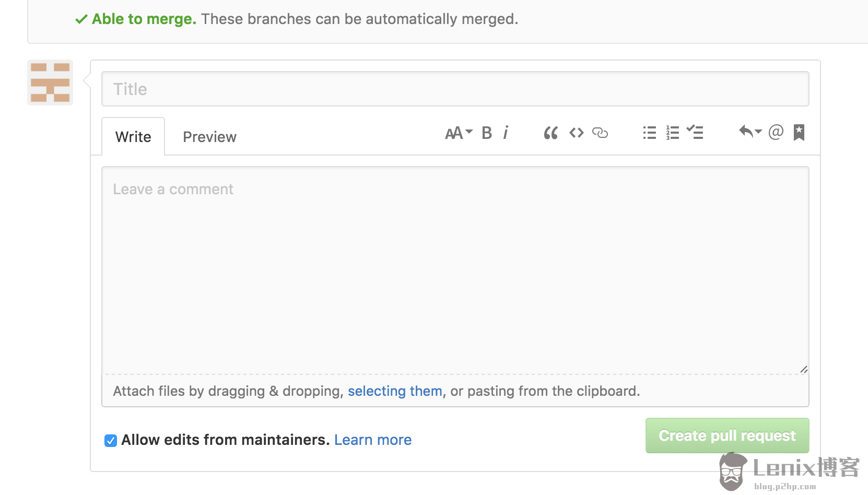The height and width of the screenshot is (495, 868).
Task: Add a task list
Action: click(x=695, y=133)
